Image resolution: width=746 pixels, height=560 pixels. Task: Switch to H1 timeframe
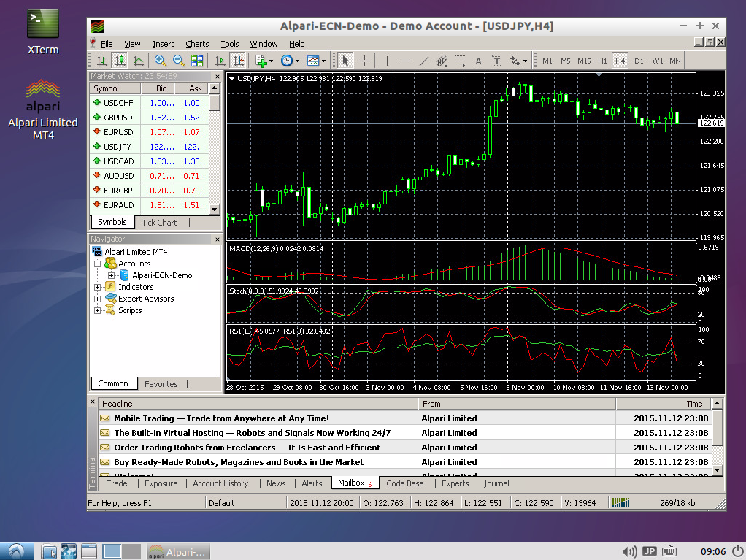tap(602, 61)
